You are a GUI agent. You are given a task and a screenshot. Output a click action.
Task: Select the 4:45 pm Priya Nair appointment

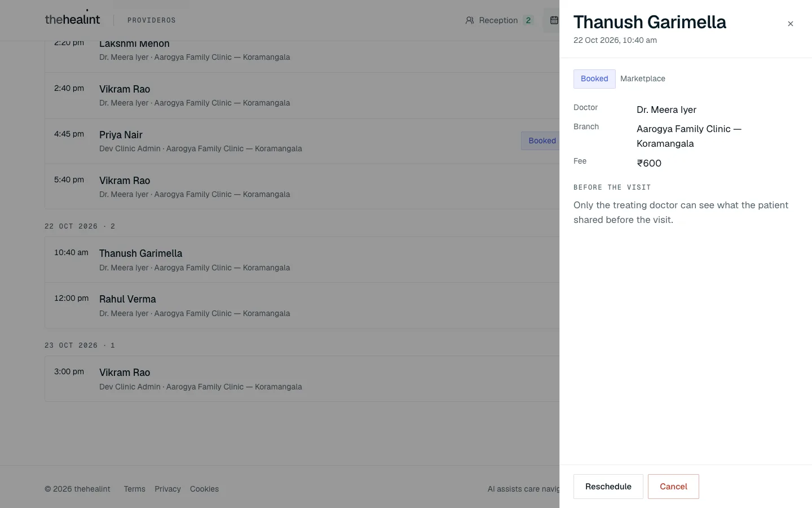[302, 141]
